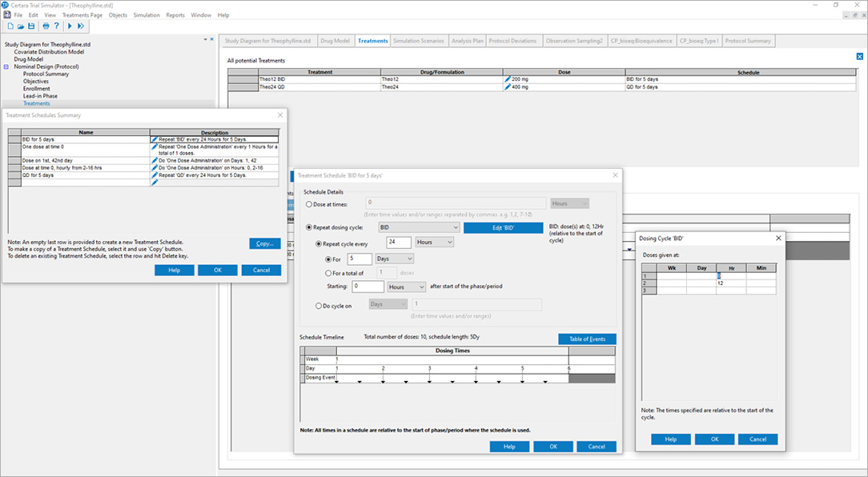
Task: Switch to the Simulation Scenarios tab
Action: [x=420, y=41]
